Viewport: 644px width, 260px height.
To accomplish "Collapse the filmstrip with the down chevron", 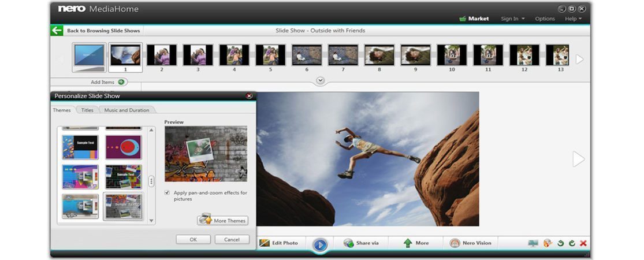I will click(320, 81).
